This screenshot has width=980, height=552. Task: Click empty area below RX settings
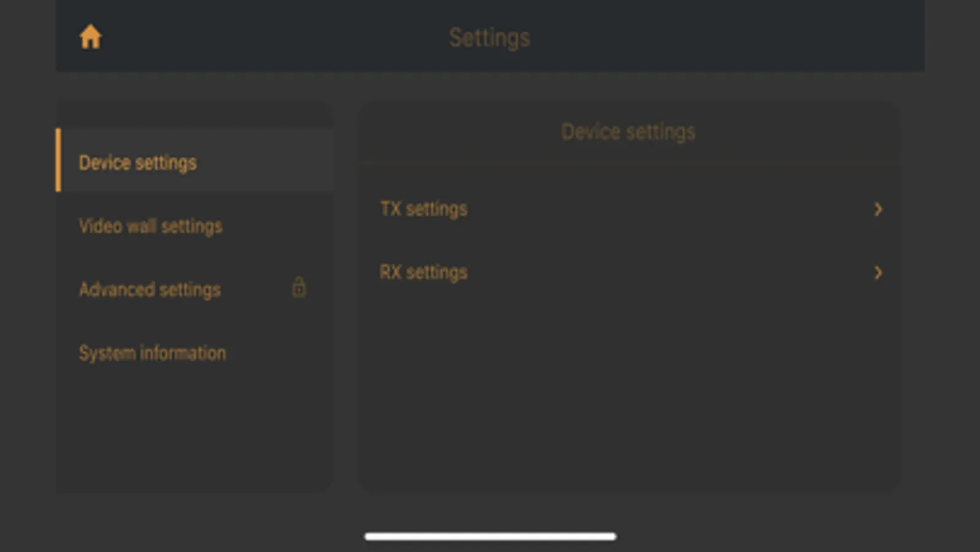coord(628,393)
